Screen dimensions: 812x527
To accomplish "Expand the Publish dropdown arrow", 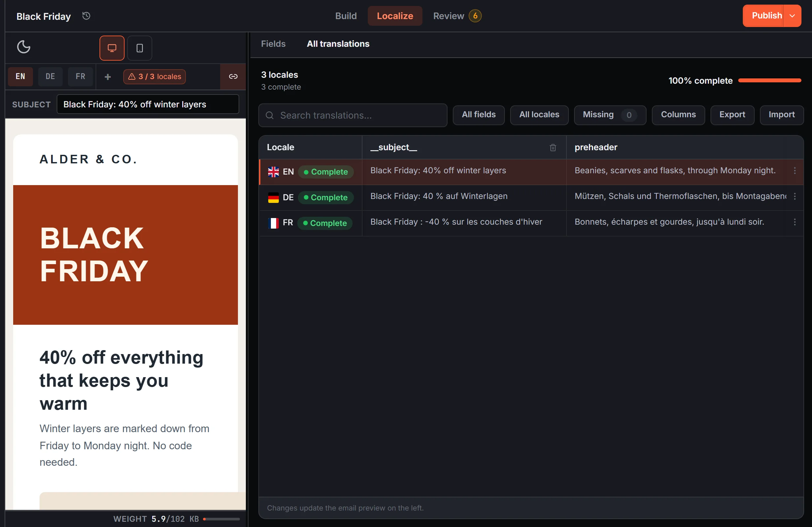I will 792,16.
